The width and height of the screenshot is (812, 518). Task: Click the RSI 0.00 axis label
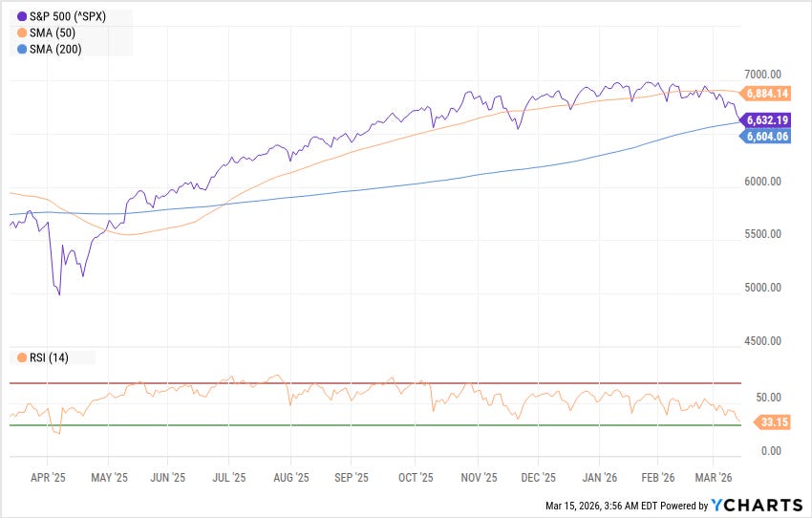[x=771, y=451]
